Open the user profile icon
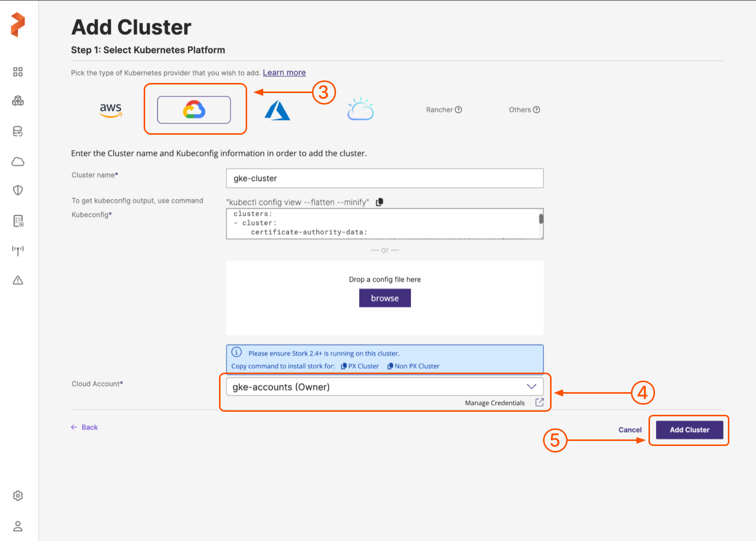This screenshot has height=541, width=756. click(x=18, y=526)
